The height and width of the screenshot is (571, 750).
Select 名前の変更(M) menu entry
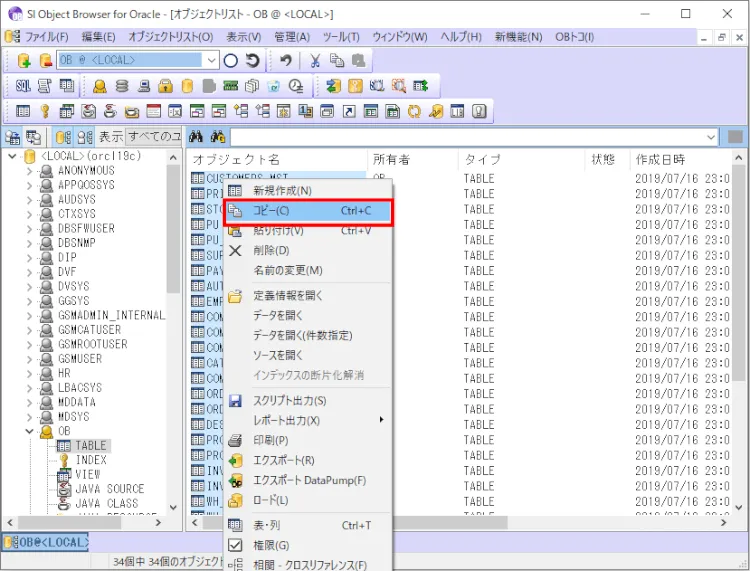(x=309, y=271)
